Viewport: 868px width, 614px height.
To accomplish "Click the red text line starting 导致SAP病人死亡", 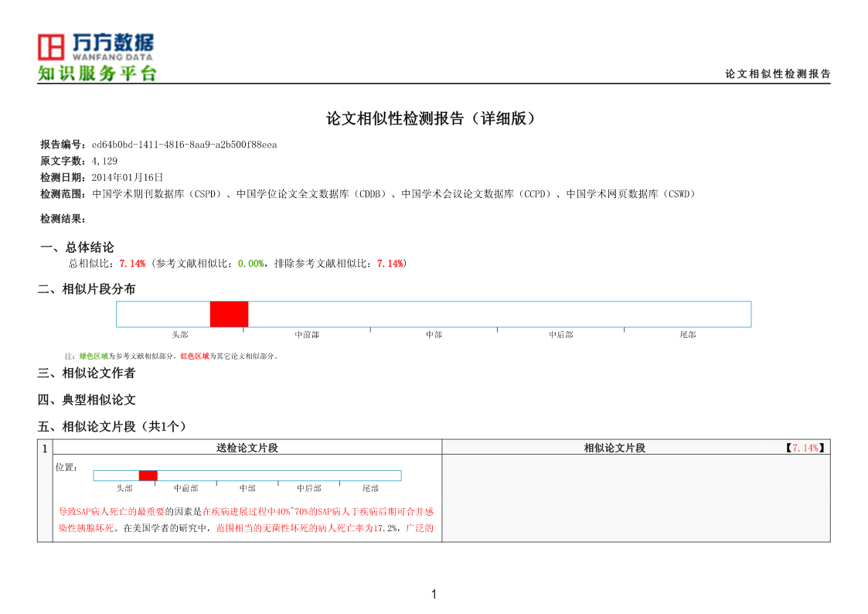I will [246, 512].
